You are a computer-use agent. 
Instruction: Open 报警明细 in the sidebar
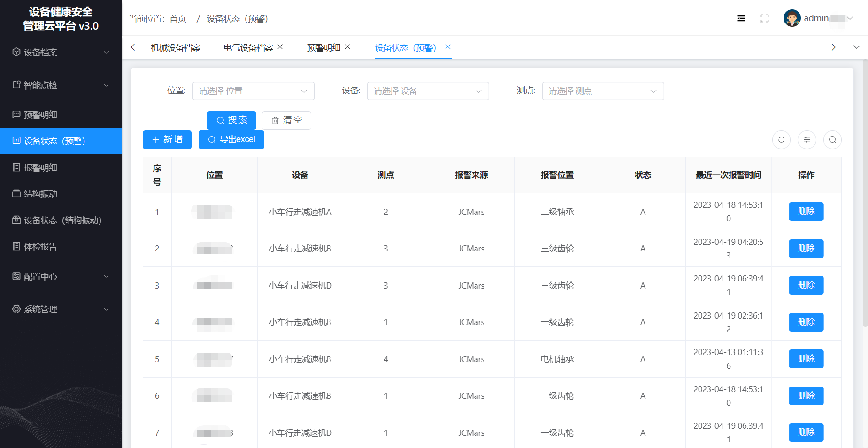[x=41, y=167]
